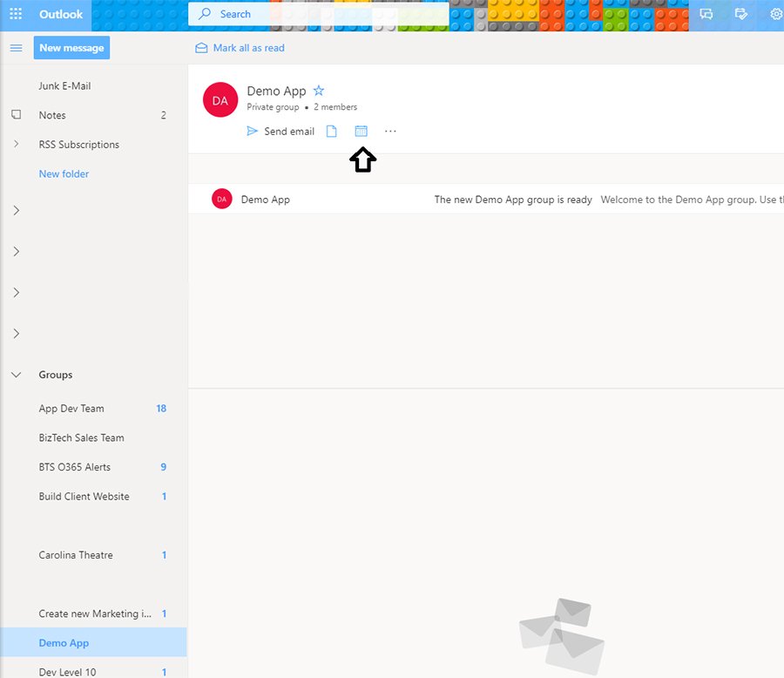Click the Send email paper plane icon
Image resolution: width=784 pixels, height=678 pixels.
click(253, 131)
